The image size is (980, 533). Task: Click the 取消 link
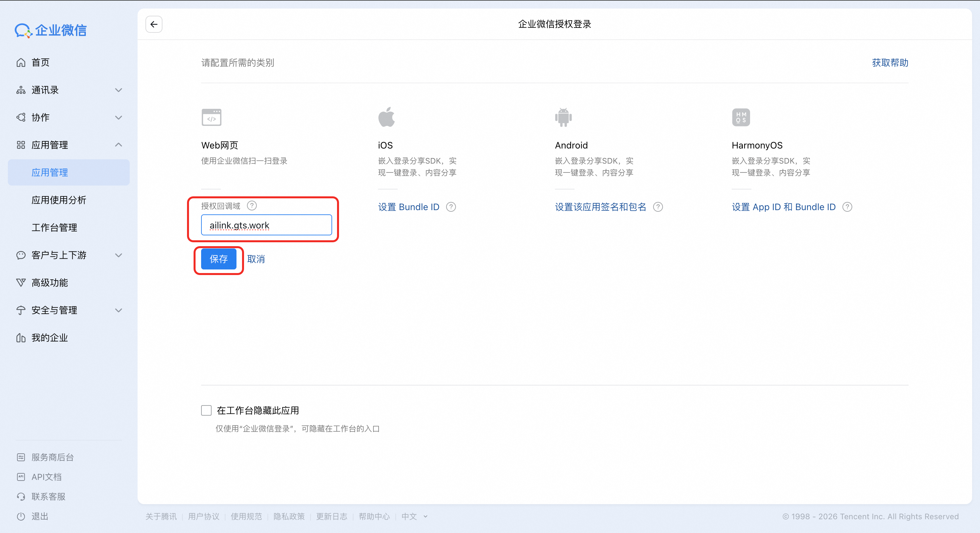click(x=256, y=259)
